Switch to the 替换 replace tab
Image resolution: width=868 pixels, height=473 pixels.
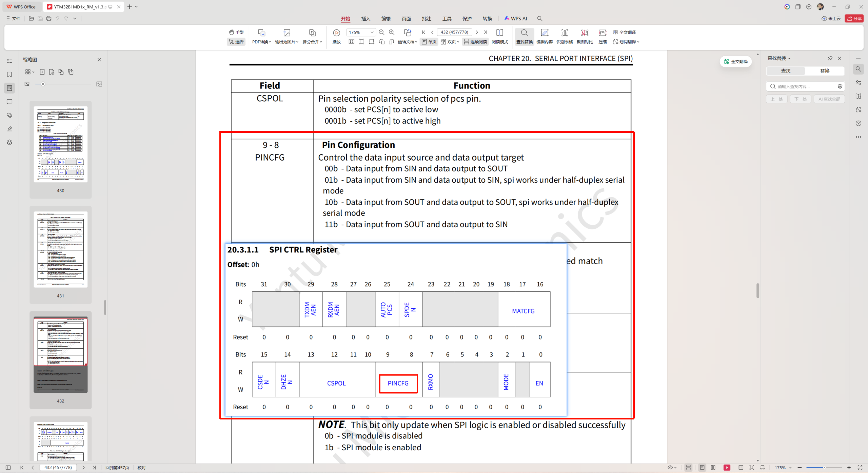[x=825, y=71]
